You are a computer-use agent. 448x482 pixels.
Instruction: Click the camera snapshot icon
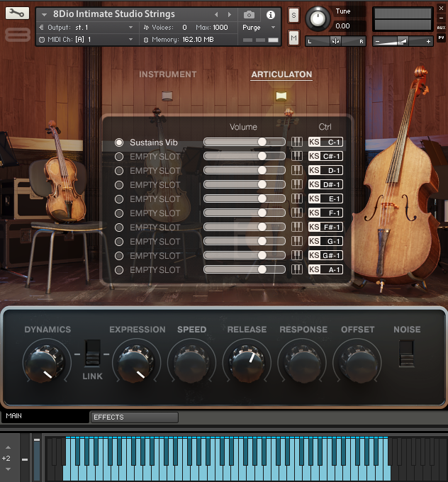[x=249, y=14]
